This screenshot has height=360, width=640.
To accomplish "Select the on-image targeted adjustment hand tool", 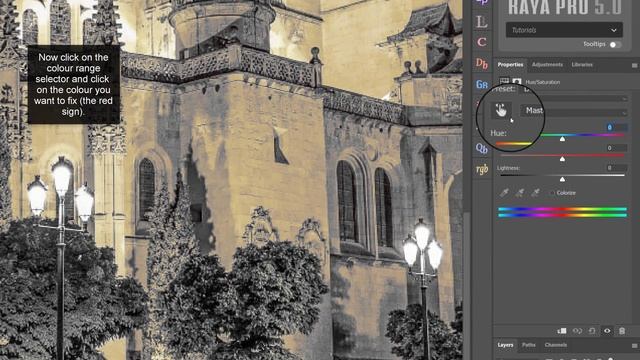I will click(x=501, y=110).
